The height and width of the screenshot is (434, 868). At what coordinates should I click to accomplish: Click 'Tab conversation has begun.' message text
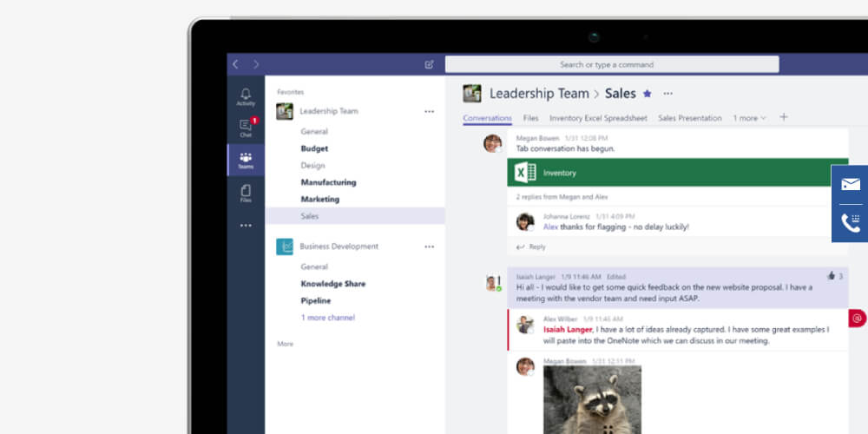(x=565, y=149)
